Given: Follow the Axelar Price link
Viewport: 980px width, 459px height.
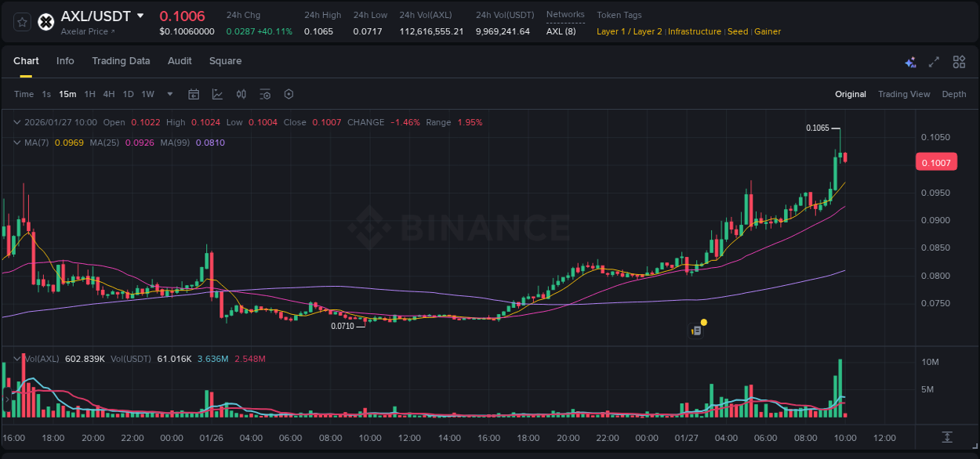Looking at the screenshot, I should [84, 31].
